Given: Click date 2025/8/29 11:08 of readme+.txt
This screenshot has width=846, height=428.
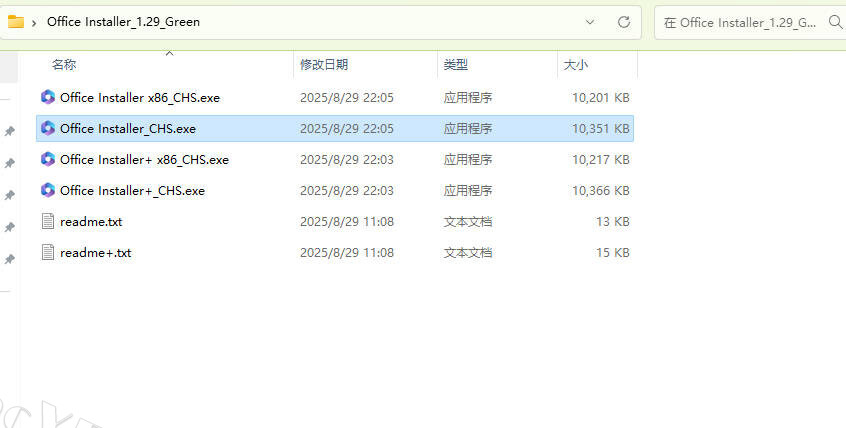Looking at the screenshot, I should pyautogui.click(x=347, y=253).
